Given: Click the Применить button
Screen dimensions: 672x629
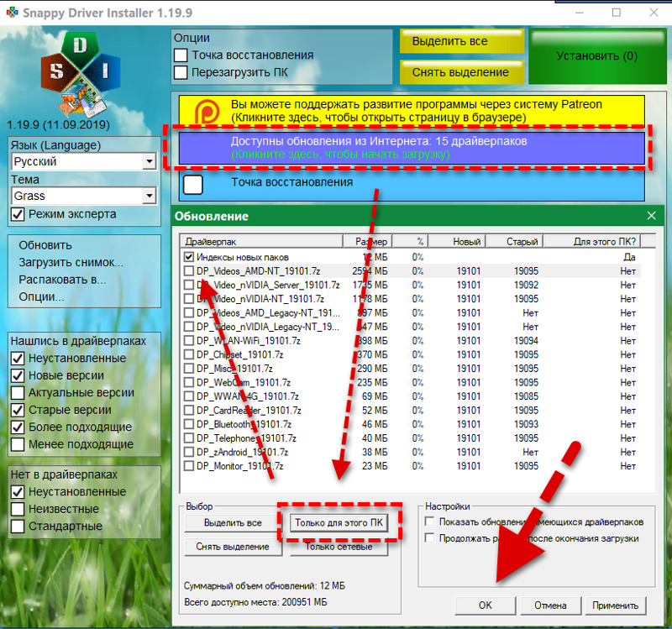Looking at the screenshot, I should click(615, 605).
